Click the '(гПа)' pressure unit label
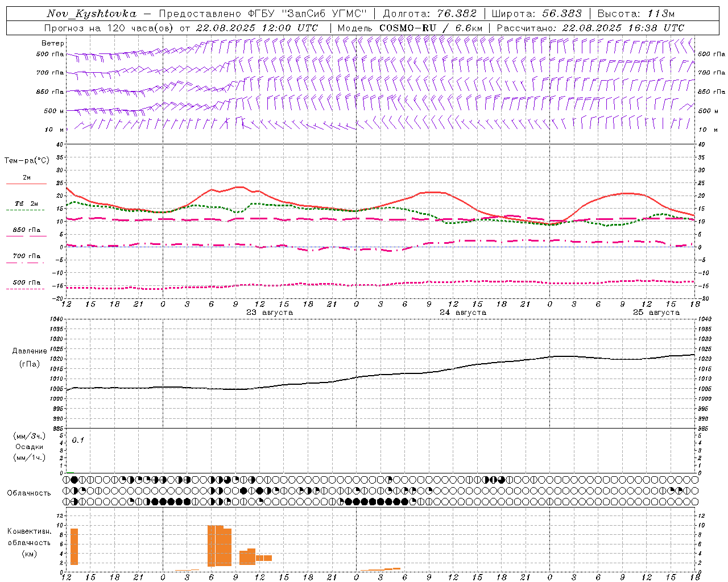The width and height of the screenshot is (728, 582). pyautogui.click(x=30, y=364)
